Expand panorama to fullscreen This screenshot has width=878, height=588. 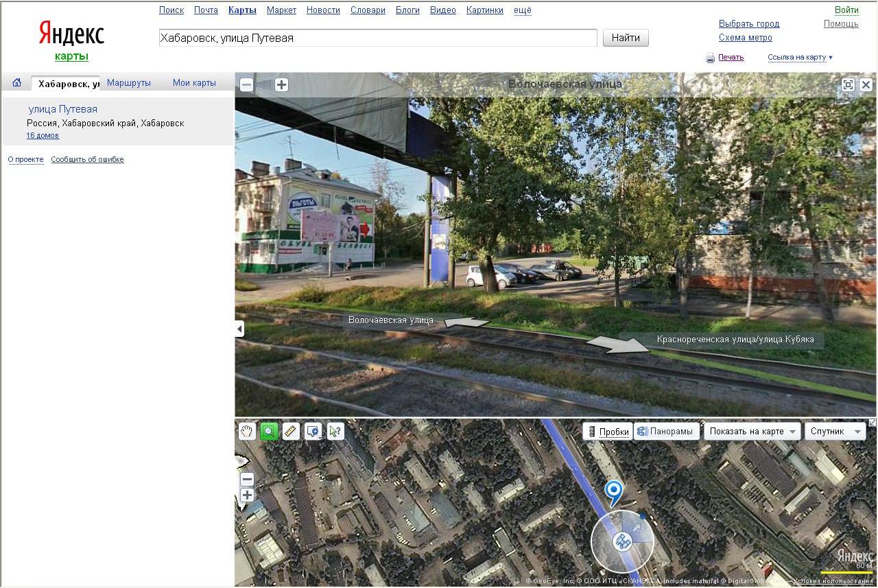849,84
